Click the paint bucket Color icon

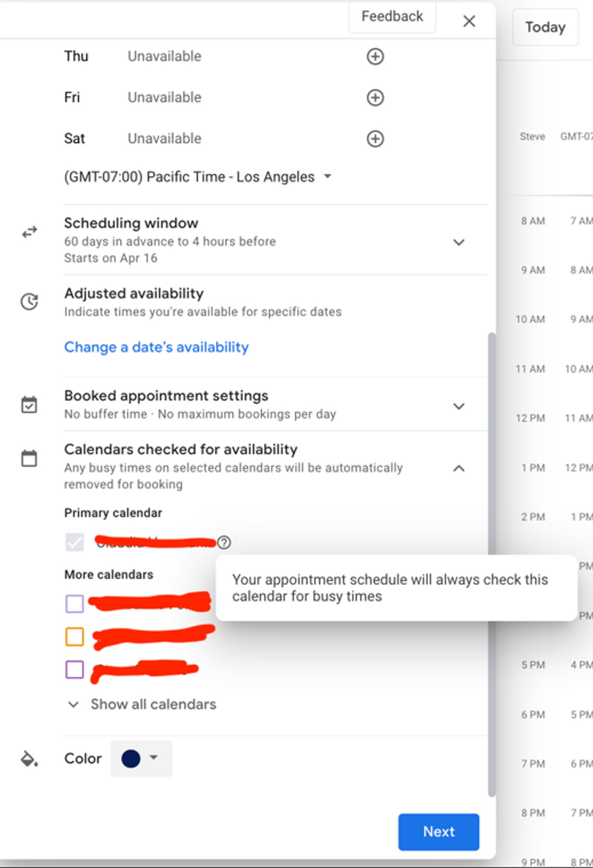29,759
